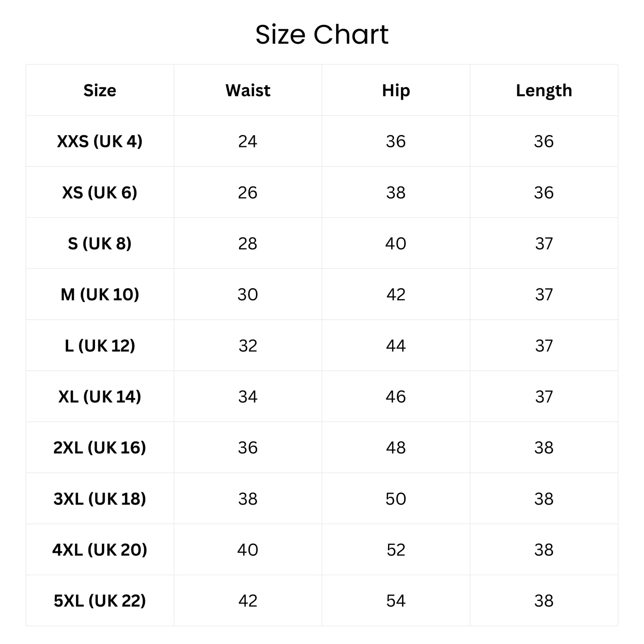Click the Size Chart title

(x=322, y=34)
